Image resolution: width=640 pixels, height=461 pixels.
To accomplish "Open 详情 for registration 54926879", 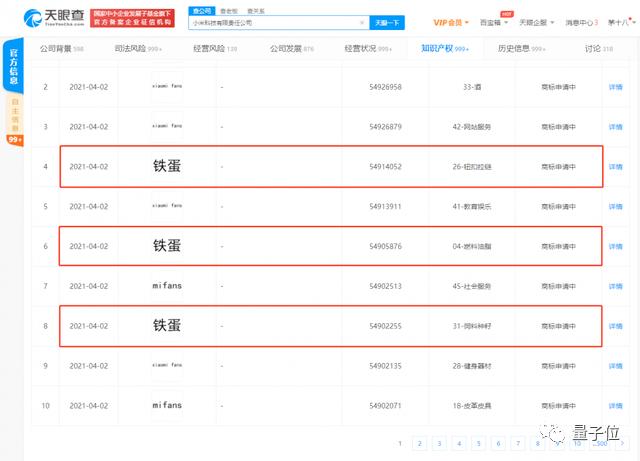I will [616, 127].
